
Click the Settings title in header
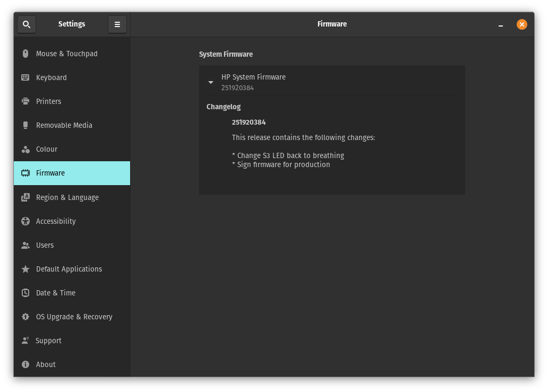(72, 24)
